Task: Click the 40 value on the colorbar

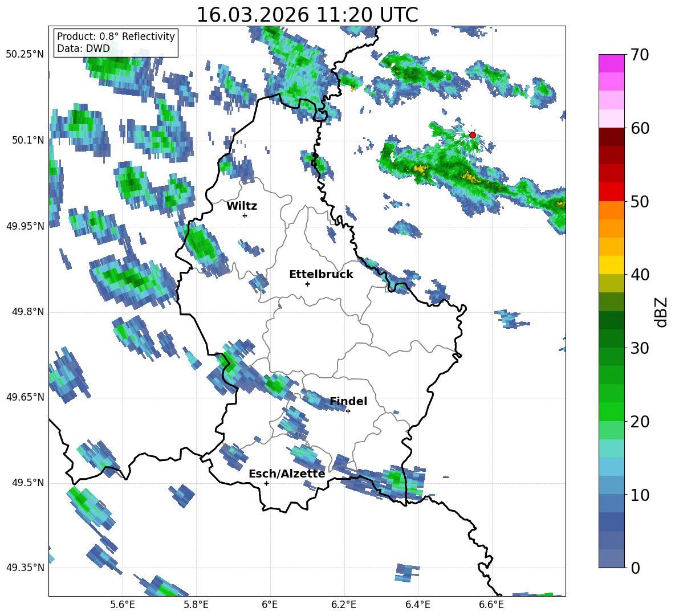Action: 640,275
